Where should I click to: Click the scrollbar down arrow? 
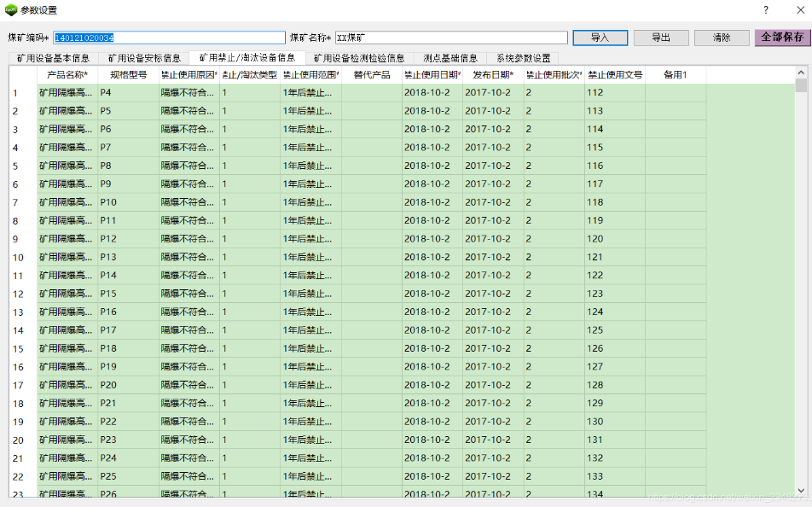click(801, 490)
